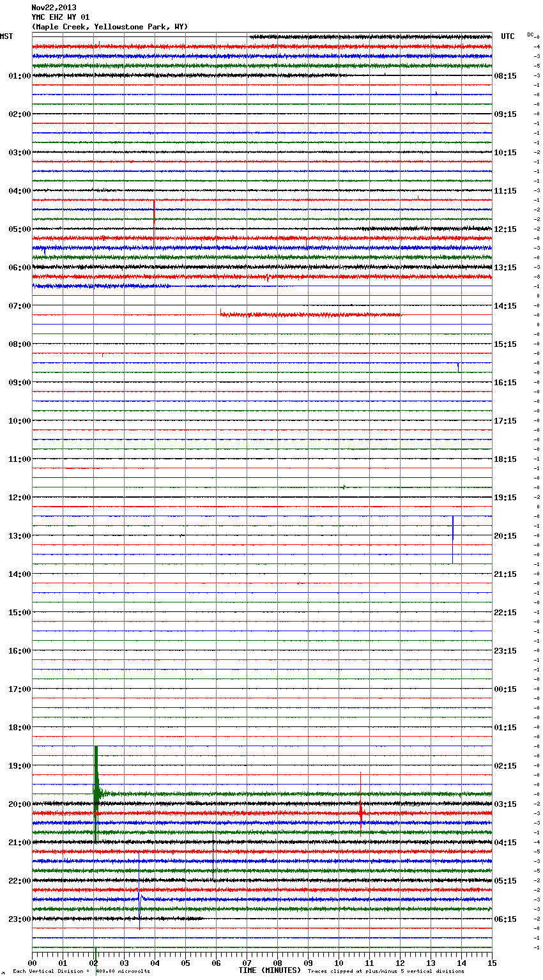Select the 08:00 MST row label
543x980 pixels.
pos(20,344)
